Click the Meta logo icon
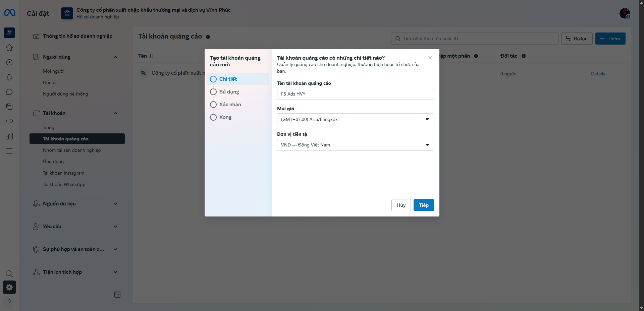Viewport: 644px width, 311px height. pos(9,13)
